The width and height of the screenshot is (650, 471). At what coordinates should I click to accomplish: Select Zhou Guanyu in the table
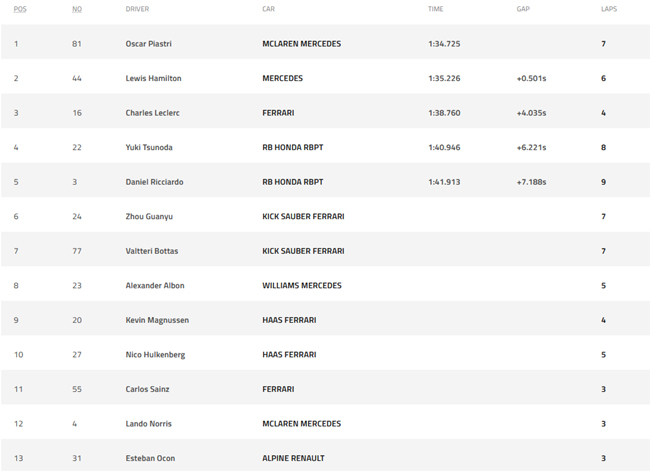tap(149, 217)
